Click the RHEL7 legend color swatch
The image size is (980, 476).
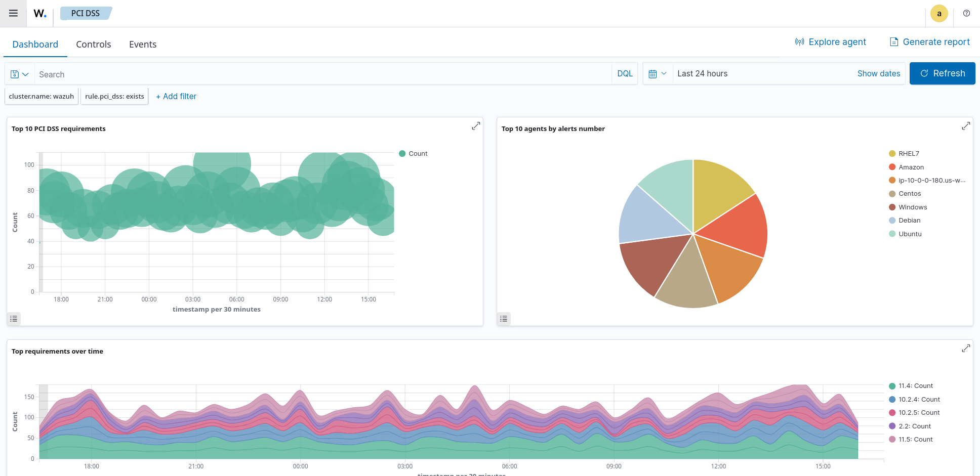coord(892,154)
